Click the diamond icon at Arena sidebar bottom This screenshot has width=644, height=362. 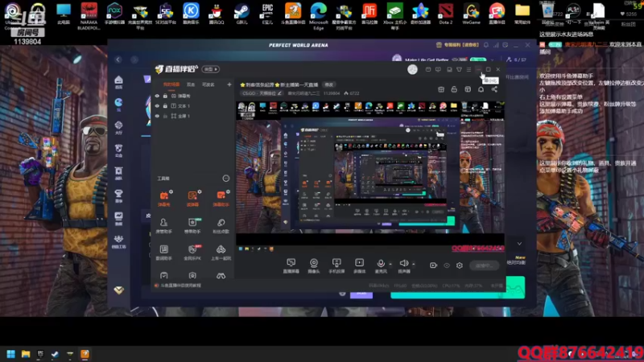(118, 290)
